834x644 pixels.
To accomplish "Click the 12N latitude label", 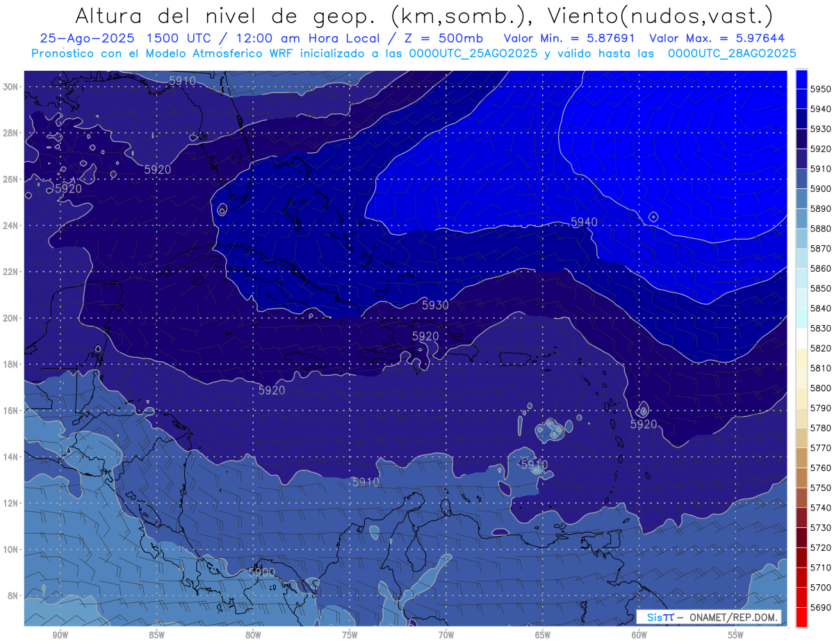I will pyautogui.click(x=11, y=503).
